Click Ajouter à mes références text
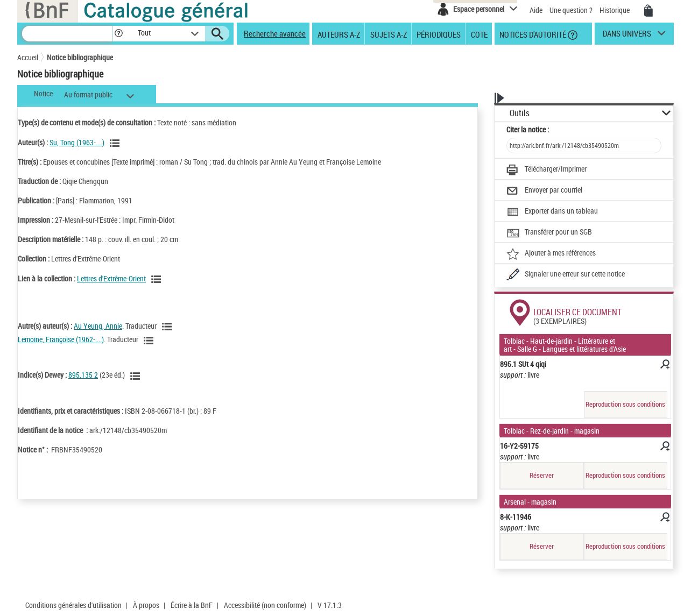 coord(560,253)
